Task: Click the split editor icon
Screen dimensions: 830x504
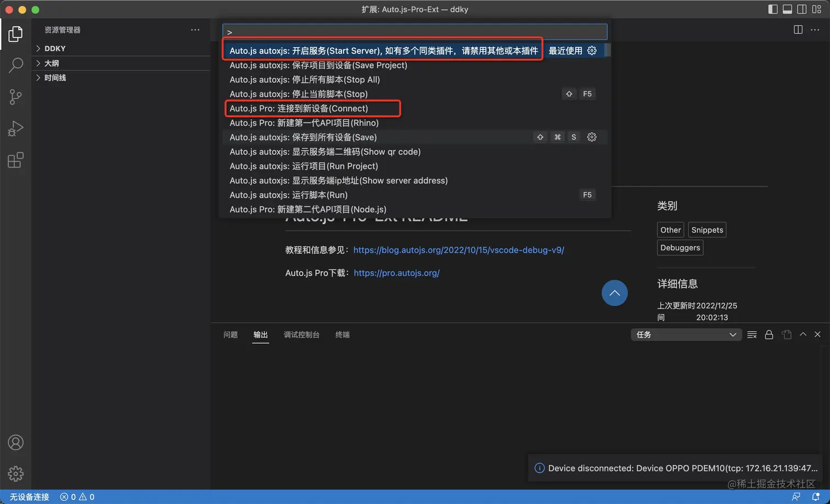Action: (798, 30)
